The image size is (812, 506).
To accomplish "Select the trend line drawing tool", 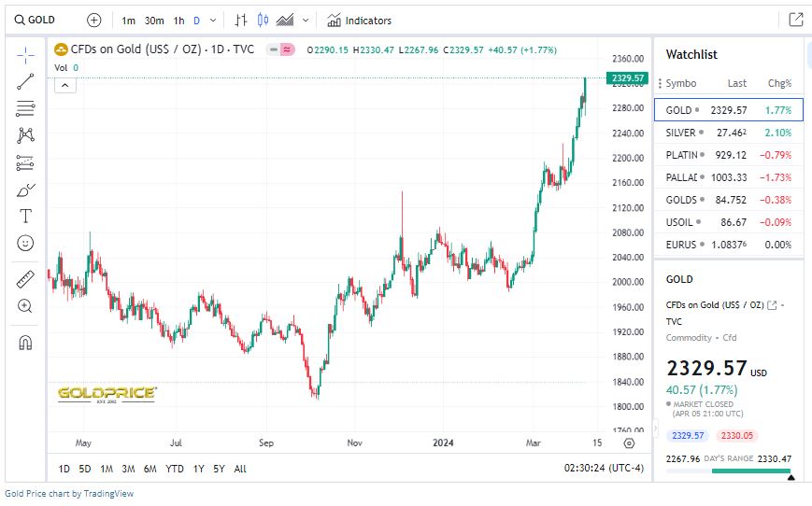I will point(25,81).
